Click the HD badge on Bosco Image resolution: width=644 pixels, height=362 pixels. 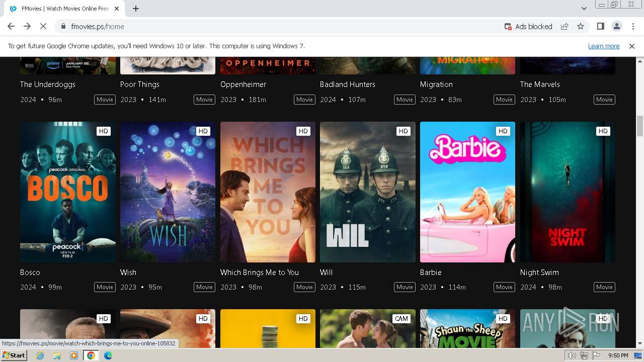point(103,131)
